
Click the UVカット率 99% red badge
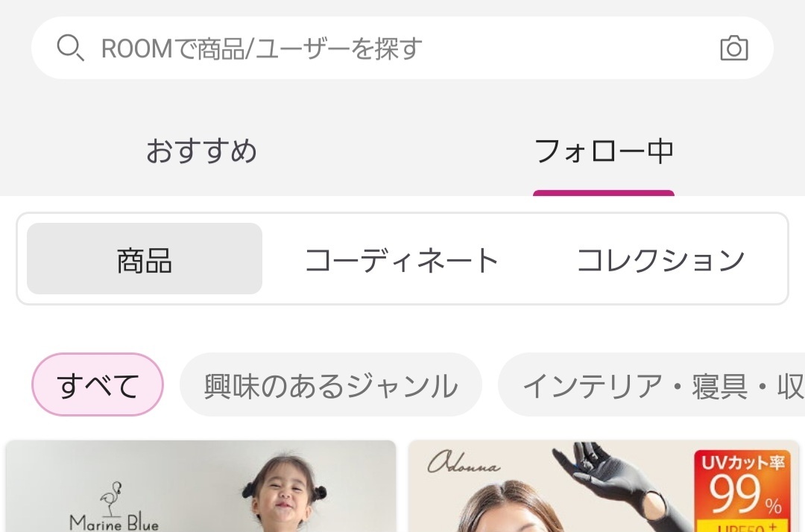tap(742, 484)
